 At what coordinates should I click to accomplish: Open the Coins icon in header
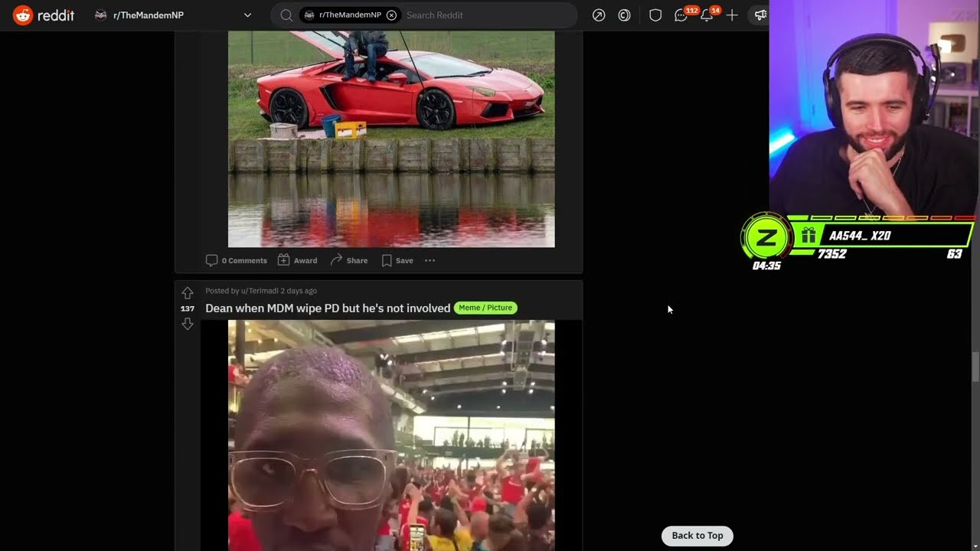click(624, 15)
